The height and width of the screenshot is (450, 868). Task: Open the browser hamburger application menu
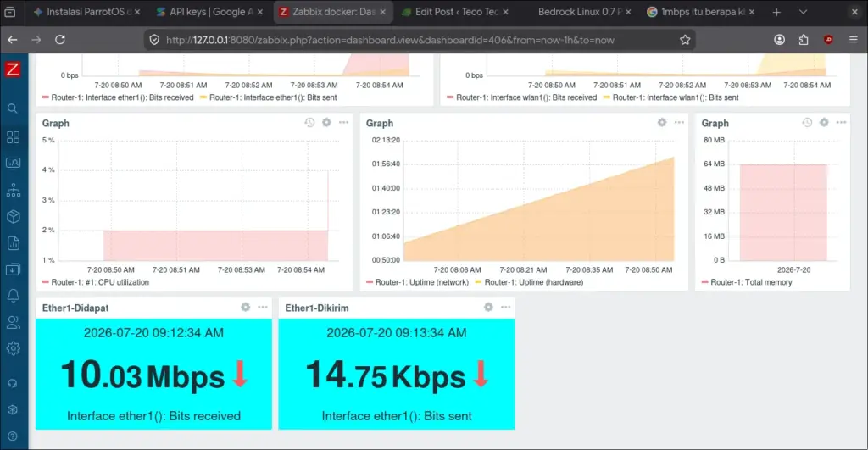853,40
